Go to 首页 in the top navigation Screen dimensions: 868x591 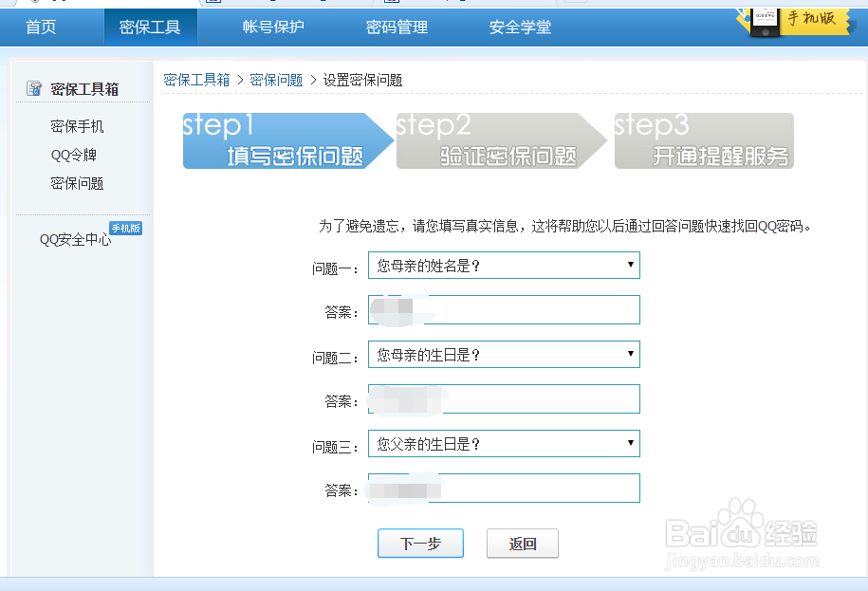coord(40,28)
